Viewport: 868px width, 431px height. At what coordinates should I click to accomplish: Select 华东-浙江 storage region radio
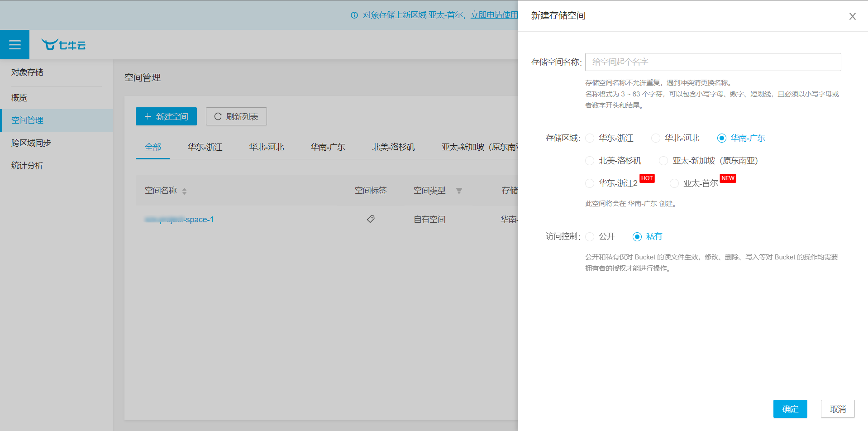[590, 138]
